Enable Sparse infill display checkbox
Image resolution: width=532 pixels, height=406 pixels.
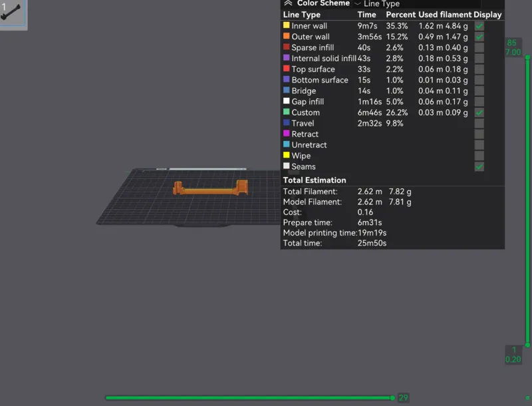[x=479, y=47]
